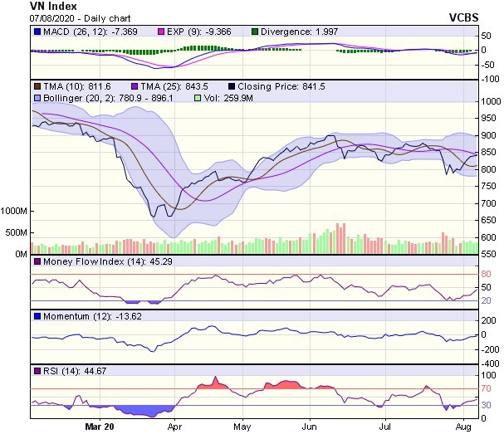
Task: Click the light green Vol legend swatch
Action: [x=196, y=99]
